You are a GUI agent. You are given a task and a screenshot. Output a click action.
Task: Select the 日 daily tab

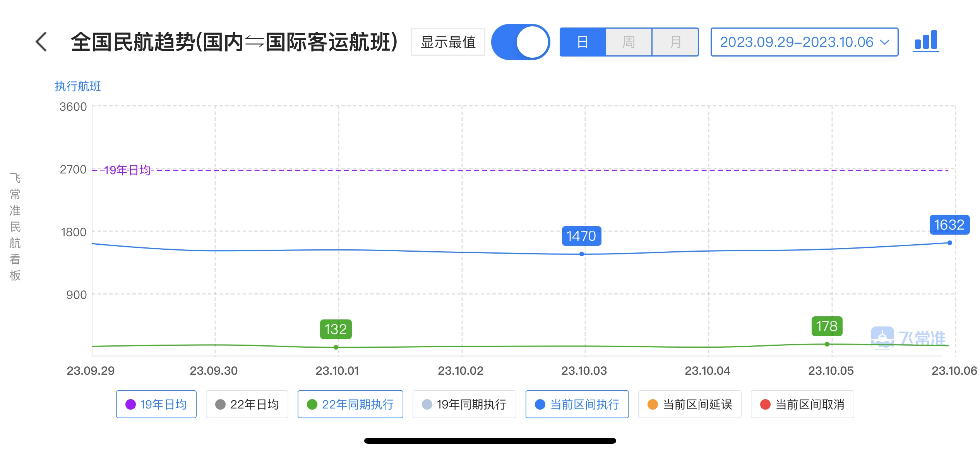click(583, 42)
